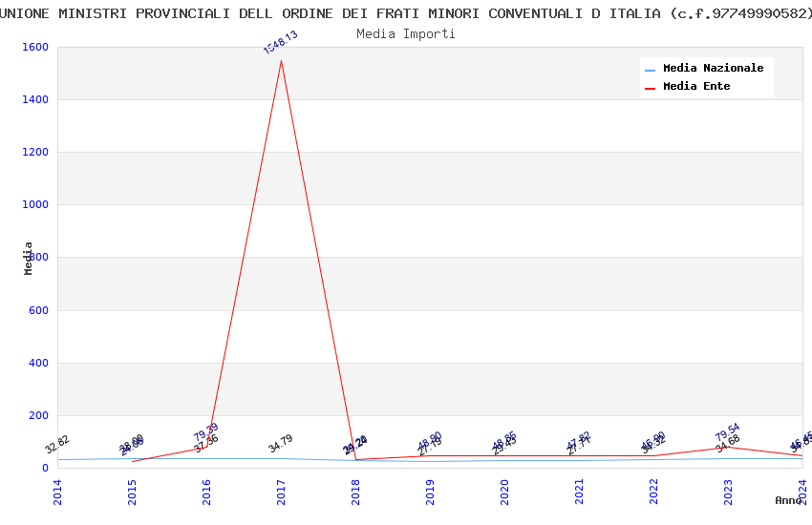812x525 pixels.
Task: Click the 2017 year label on x-axis
Action: (281, 492)
